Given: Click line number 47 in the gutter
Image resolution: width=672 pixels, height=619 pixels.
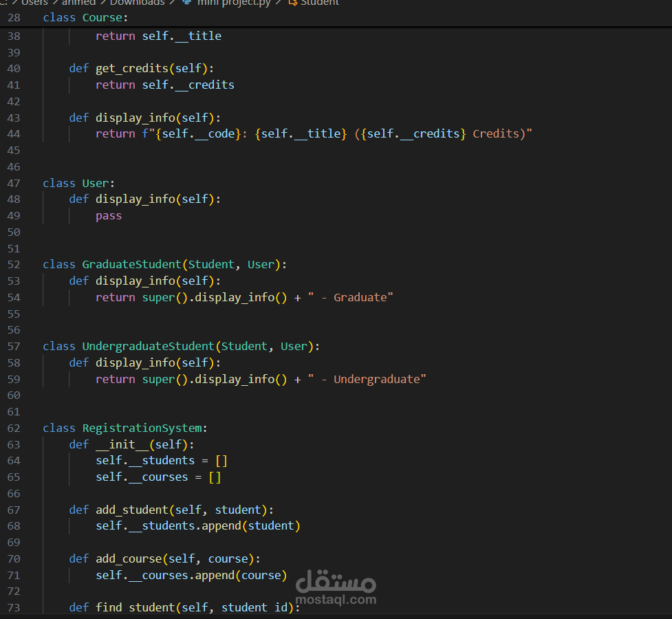Looking at the screenshot, I should point(14,184).
